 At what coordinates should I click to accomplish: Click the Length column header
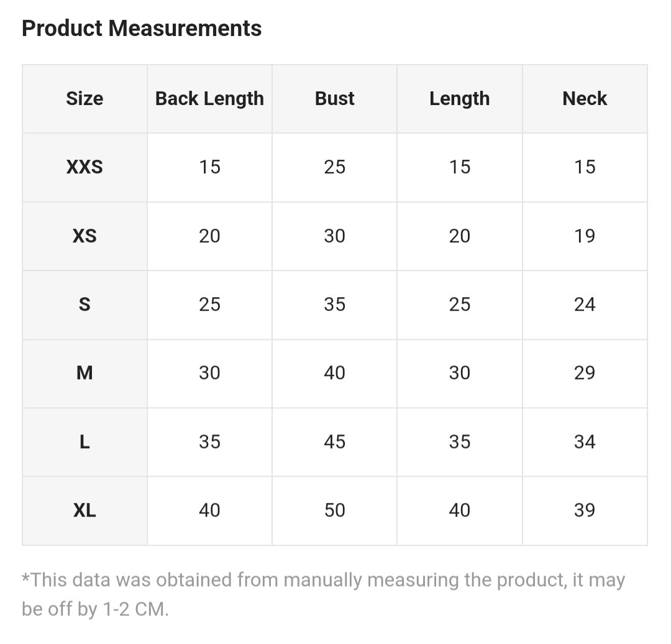tap(459, 99)
